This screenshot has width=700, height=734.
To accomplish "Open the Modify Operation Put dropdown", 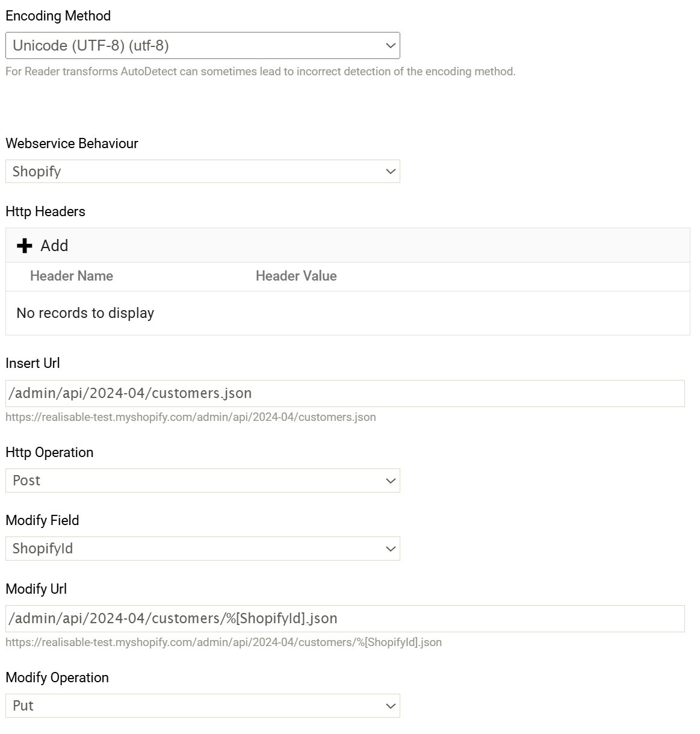I will (x=202, y=706).
